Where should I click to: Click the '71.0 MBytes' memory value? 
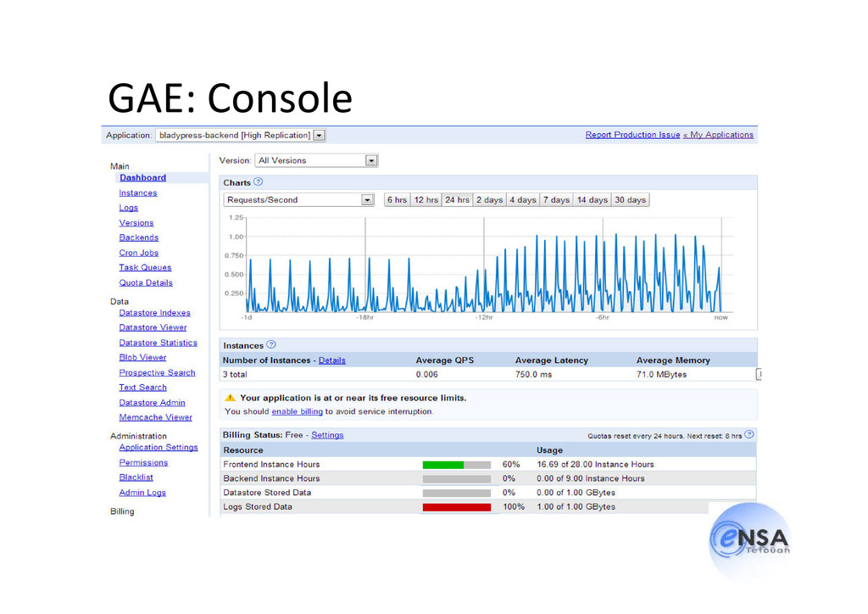tap(661, 375)
